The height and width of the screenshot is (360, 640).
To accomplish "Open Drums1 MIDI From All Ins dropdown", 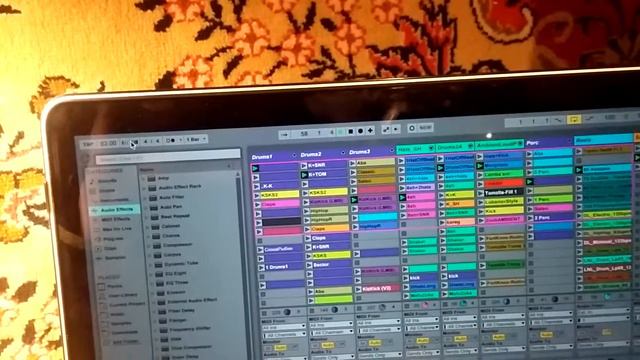I will point(284,327).
